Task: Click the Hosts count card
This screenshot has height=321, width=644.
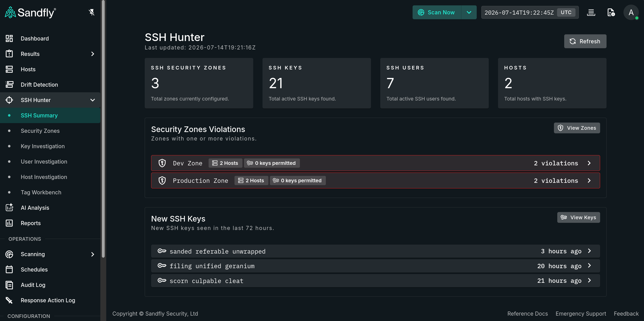Action: click(x=552, y=83)
